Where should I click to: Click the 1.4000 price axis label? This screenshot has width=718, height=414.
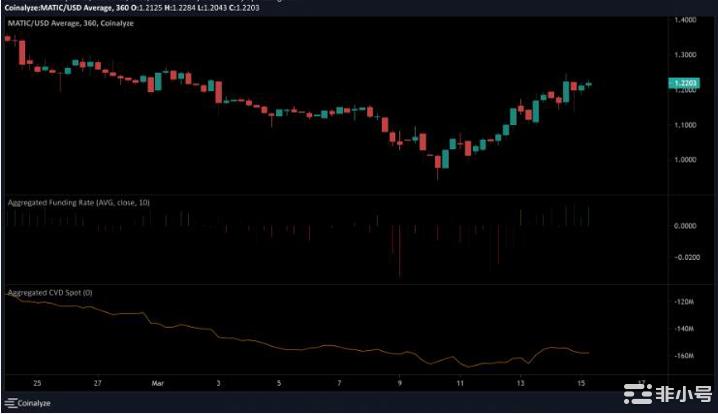(686, 21)
